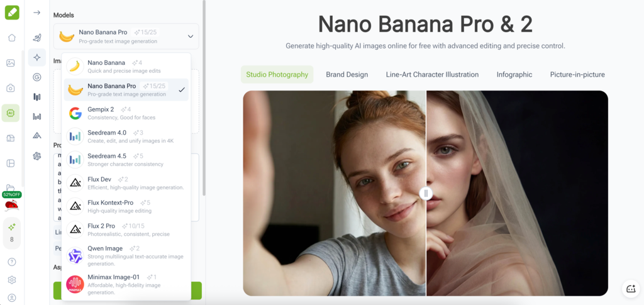Click the before/after comparison slider handle
The width and height of the screenshot is (644, 305).
point(426,193)
